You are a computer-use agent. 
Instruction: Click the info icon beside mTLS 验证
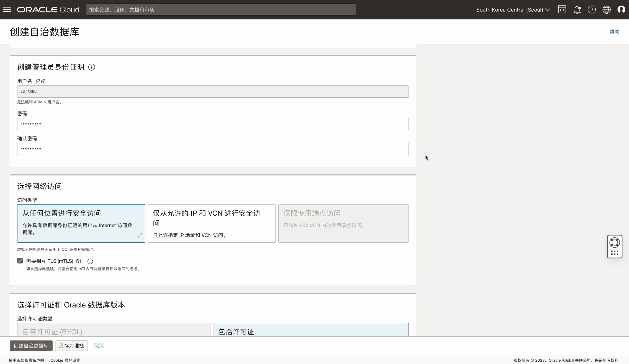tap(90, 261)
